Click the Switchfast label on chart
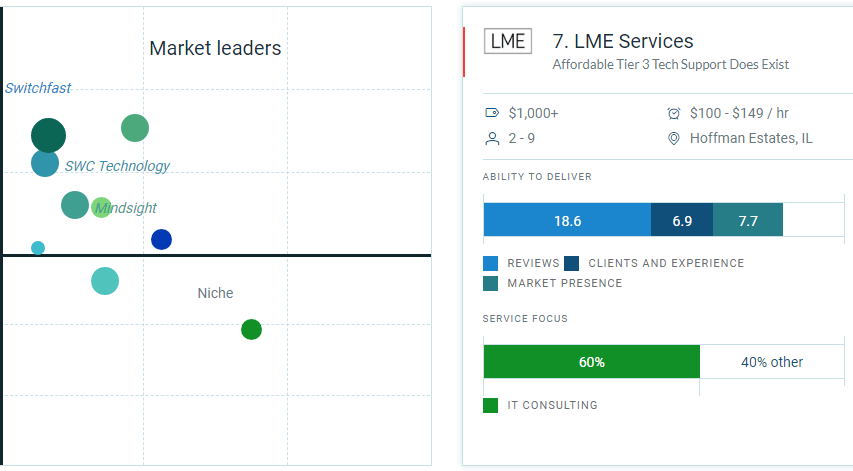The width and height of the screenshot is (853, 471). click(x=38, y=88)
